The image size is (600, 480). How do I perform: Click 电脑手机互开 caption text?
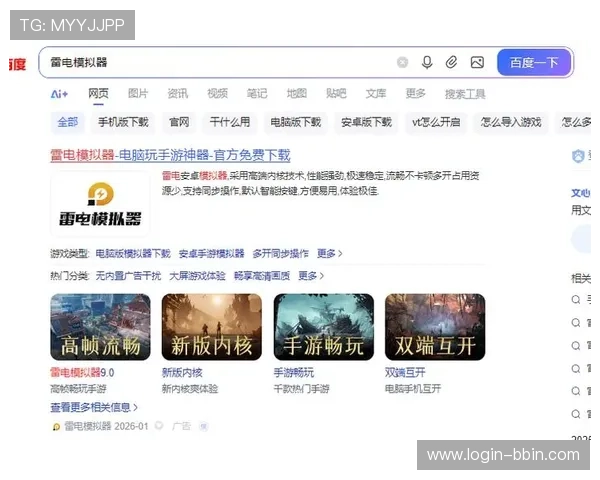tap(413, 389)
